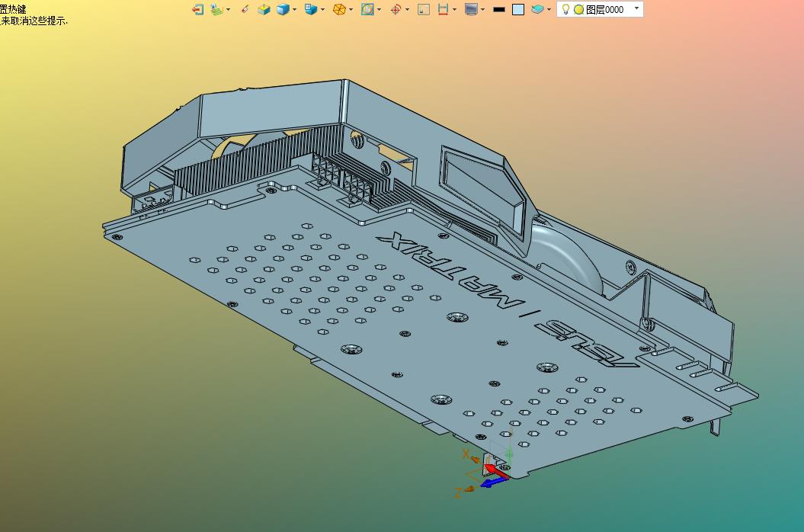The width and height of the screenshot is (804, 532).
Task: Expand the layers stack dropdown arrow
Action: pyautogui.click(x=549, y=9)
